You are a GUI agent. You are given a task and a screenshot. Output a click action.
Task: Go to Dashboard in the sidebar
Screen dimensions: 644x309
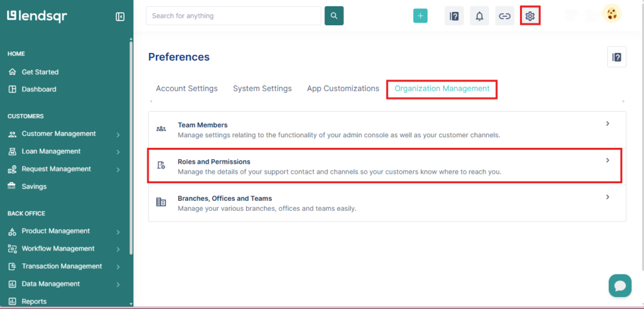39,89
